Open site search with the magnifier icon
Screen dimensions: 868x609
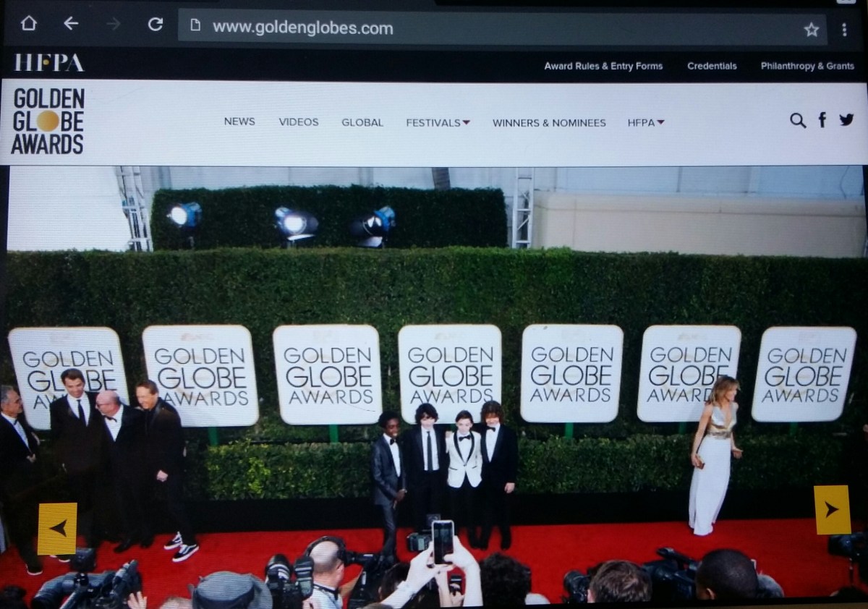pos(798,120)
